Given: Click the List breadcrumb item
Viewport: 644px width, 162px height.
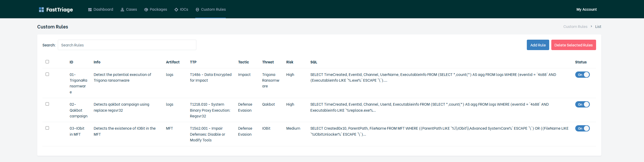Looking at the screenshot, I should (x=598, y=27).
